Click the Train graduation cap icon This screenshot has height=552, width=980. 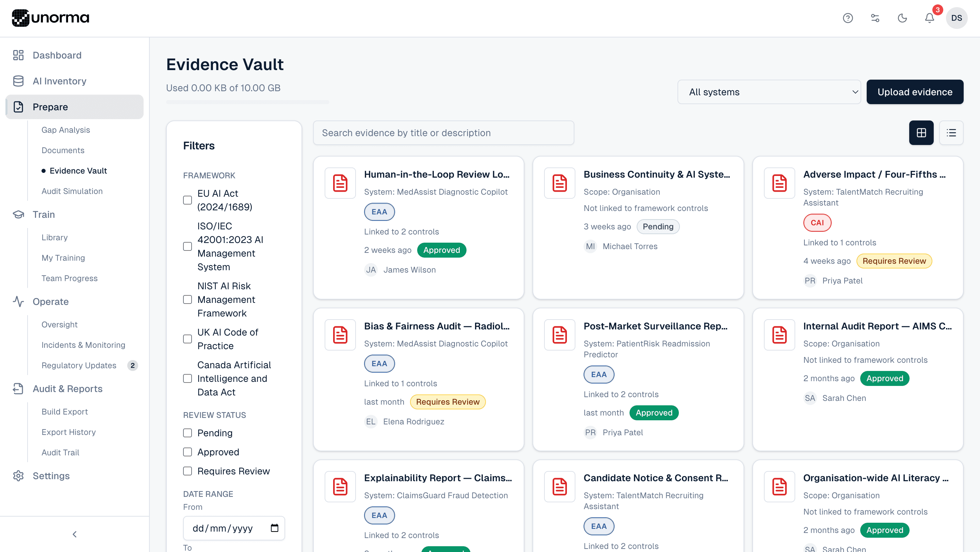pyautogui.click(x=18, y=214)
